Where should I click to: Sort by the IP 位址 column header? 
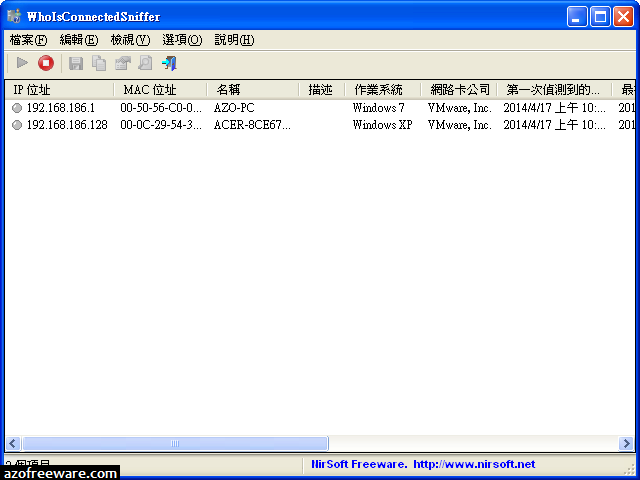tap(60, 90)
